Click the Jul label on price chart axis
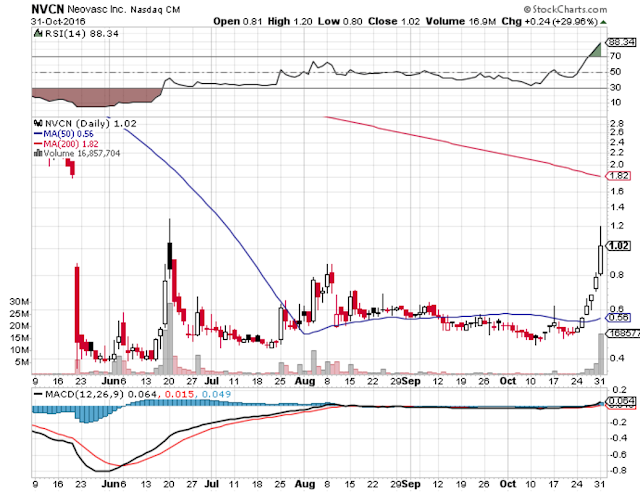Viewport: 640px width, 497px height. coord(211,381)
